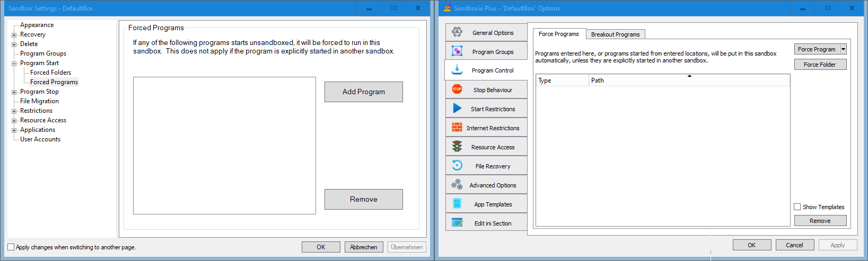Click the Internet Restrictions firewall icon
The image size is (868, 261).
457,128
